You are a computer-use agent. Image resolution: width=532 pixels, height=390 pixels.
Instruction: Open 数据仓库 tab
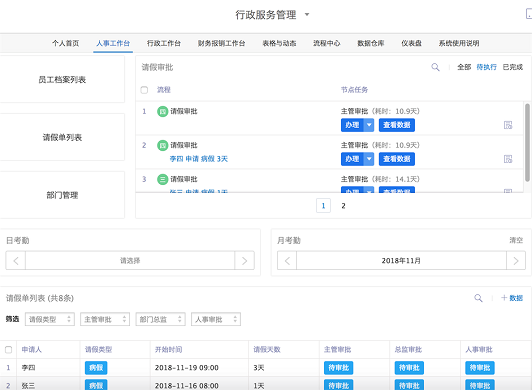point(371,43)
